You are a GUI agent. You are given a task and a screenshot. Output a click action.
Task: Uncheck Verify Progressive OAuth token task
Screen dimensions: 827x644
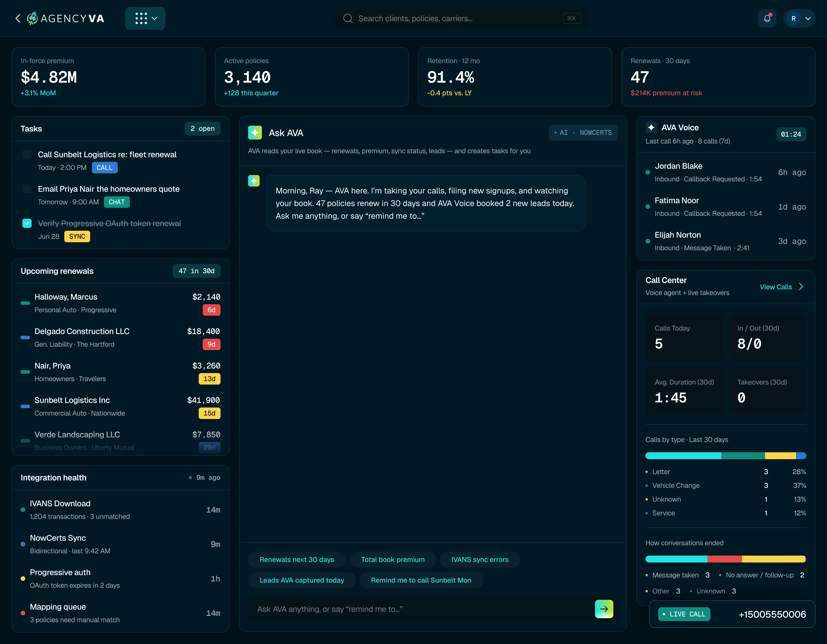coord(27,223)
